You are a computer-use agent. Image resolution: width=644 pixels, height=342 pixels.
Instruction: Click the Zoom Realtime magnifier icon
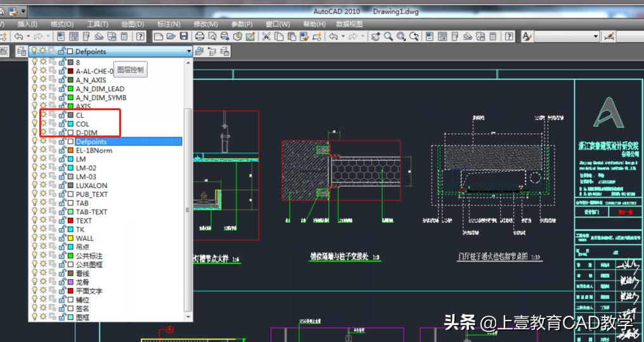click(388, 37)
